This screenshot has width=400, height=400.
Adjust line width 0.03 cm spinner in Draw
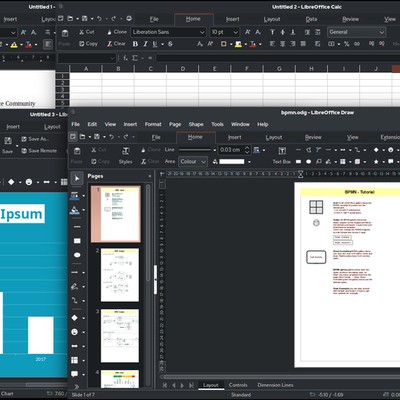pos(247,150)
